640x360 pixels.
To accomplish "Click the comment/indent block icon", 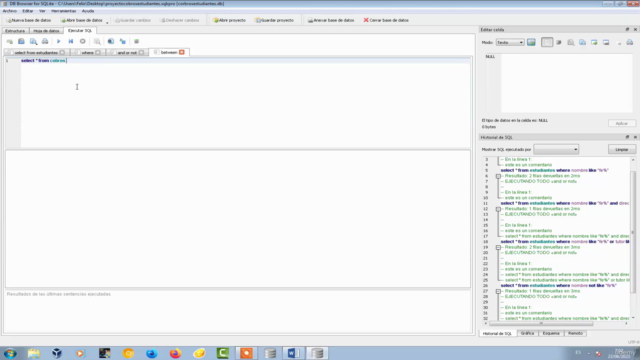I will [123, 41].
